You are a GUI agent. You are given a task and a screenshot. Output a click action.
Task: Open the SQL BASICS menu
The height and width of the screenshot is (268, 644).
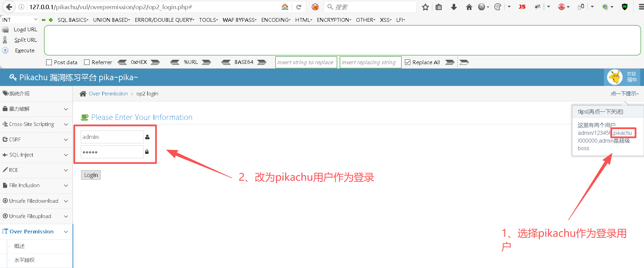(73, 20)
